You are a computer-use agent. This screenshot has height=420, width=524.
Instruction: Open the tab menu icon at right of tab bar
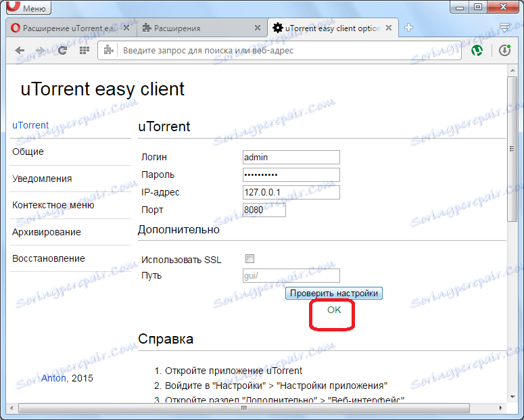[504, 28]
